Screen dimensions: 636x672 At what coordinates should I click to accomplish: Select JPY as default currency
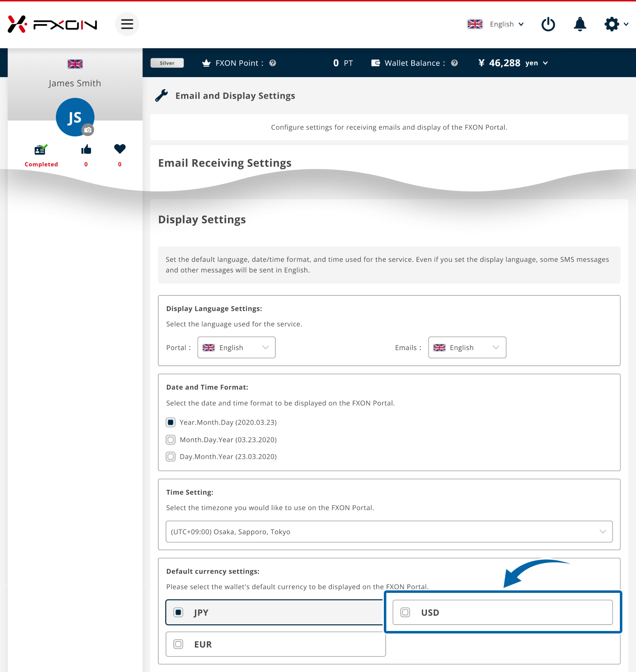click(x=275, y=612)
